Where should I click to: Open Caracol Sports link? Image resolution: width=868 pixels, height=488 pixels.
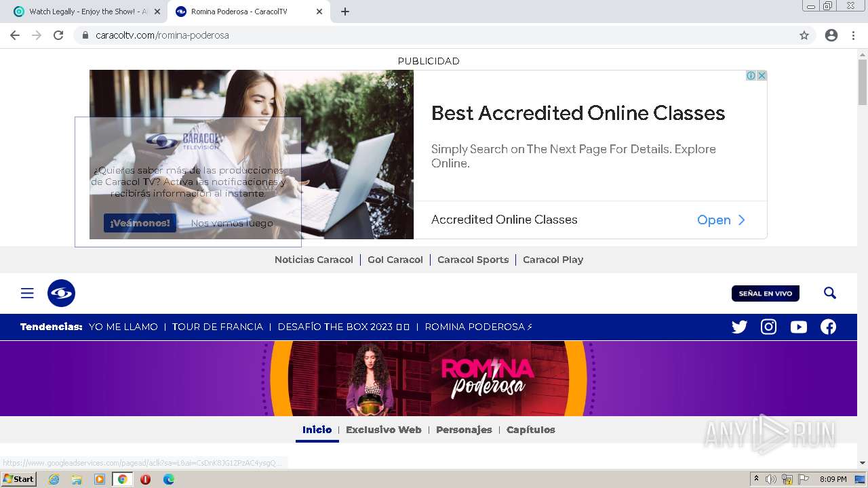(473, 260)
